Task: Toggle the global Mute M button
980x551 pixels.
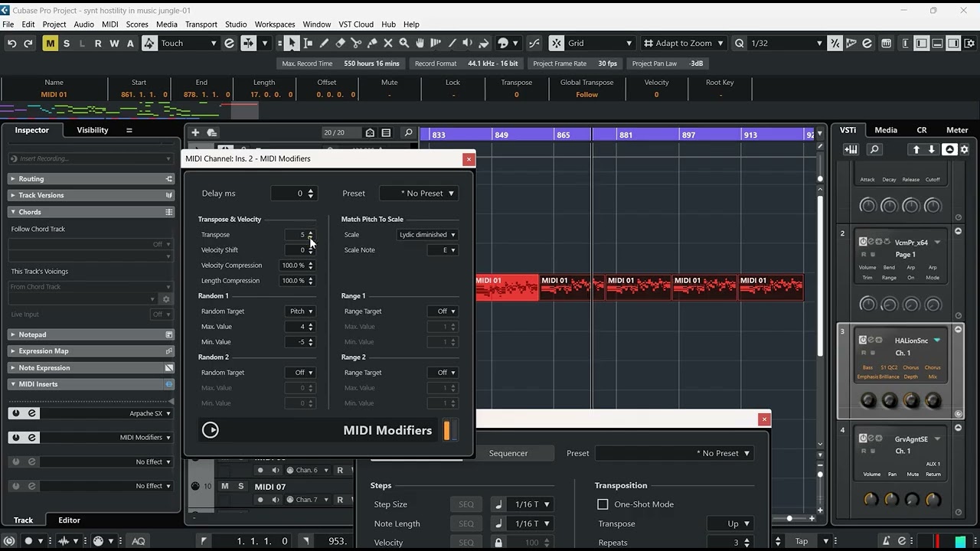Action: 50,44
